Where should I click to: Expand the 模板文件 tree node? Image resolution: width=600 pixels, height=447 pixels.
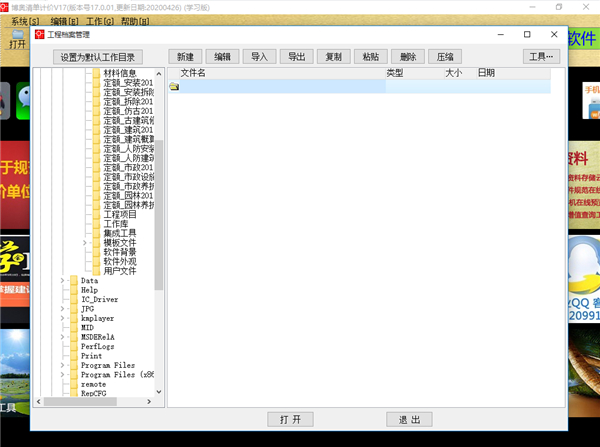tap(86, 243)
